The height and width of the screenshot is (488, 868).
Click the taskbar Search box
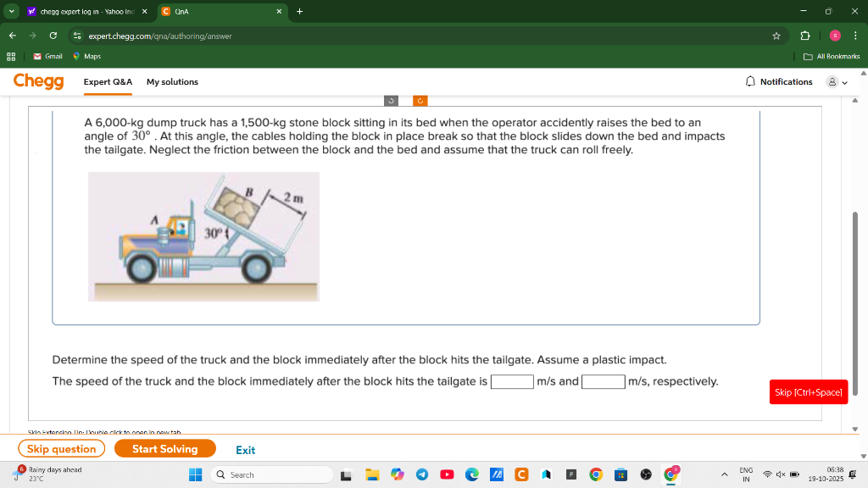(x=272, y=474)
